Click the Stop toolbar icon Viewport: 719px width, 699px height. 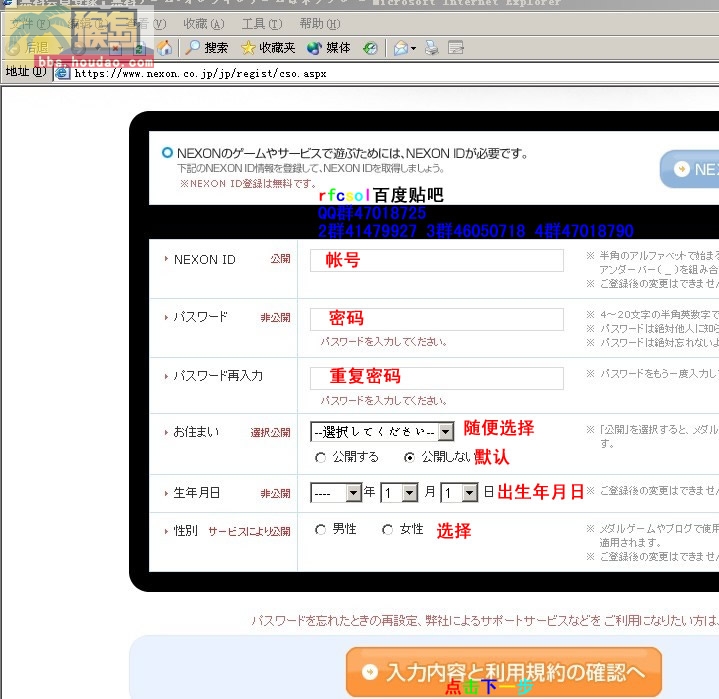click(x=115, y=48)
